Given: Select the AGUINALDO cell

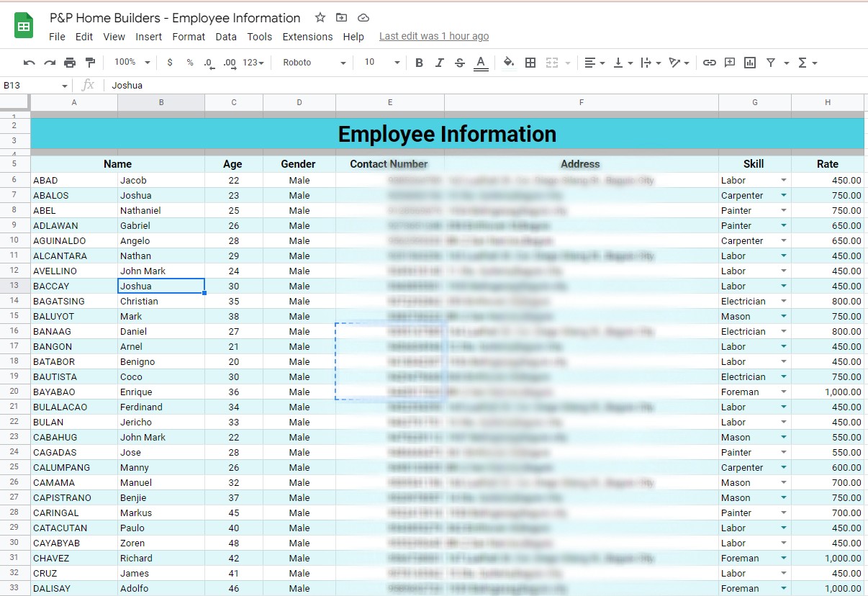Looking at the screenshot, I should tap(74, 240).
